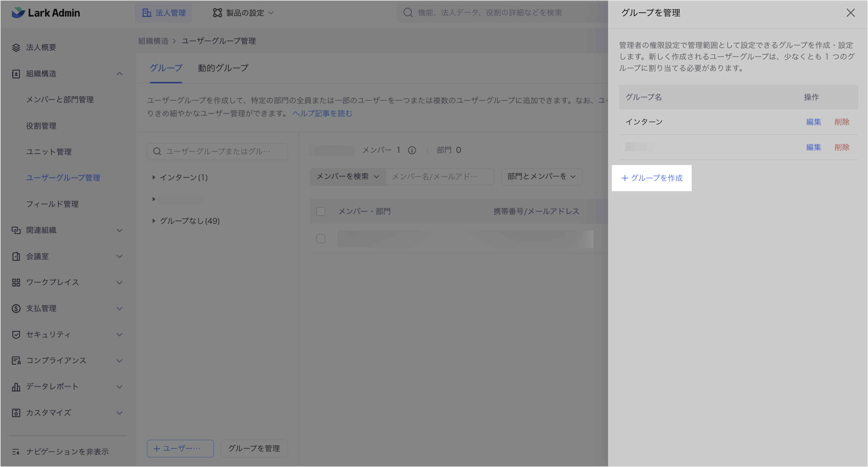Click ナビゲーションを非表示 at sidebar bottom
The height and width of the screenshot is (467, 868).
tap(67, 452)
